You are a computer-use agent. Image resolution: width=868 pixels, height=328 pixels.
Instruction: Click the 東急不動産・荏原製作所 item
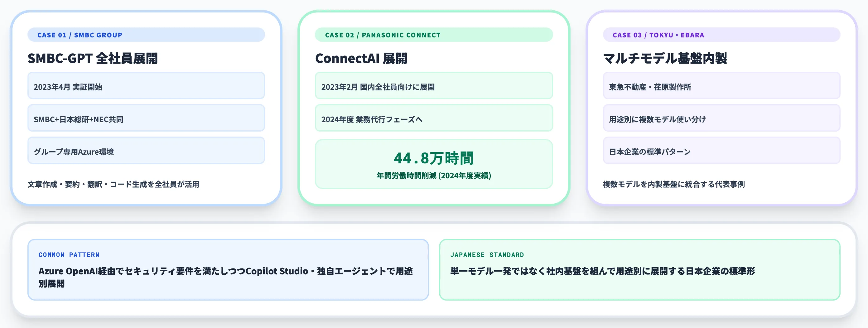pyautogui.click(x=721, y=86)
